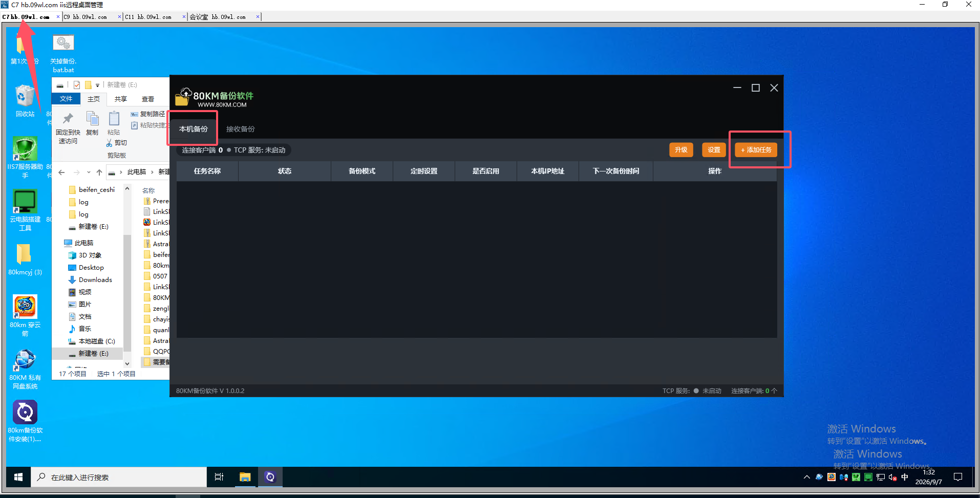Click the 下一次备份时间 column header
This screenshot has width=980, height=498.
616,171
